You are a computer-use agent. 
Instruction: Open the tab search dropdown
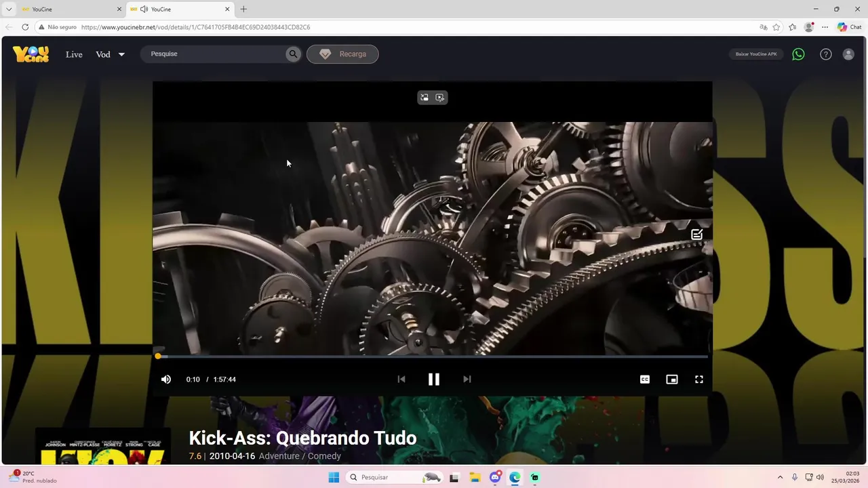coord(9,9)
